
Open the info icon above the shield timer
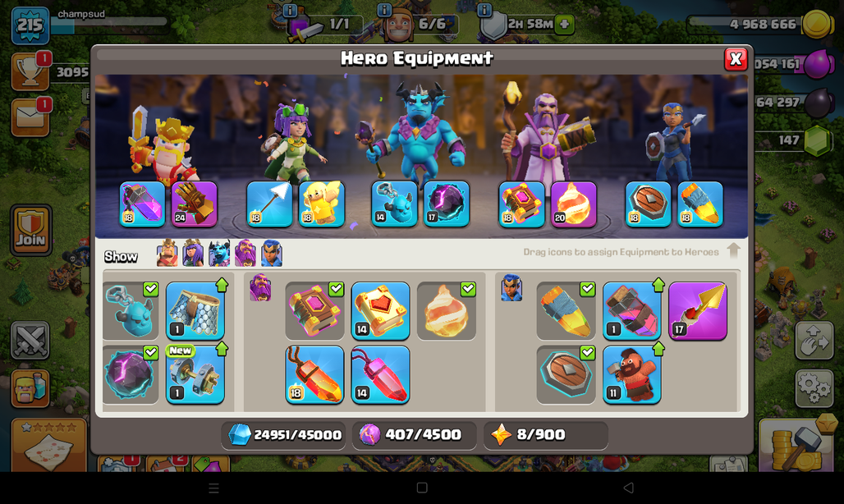coord(484,10)
